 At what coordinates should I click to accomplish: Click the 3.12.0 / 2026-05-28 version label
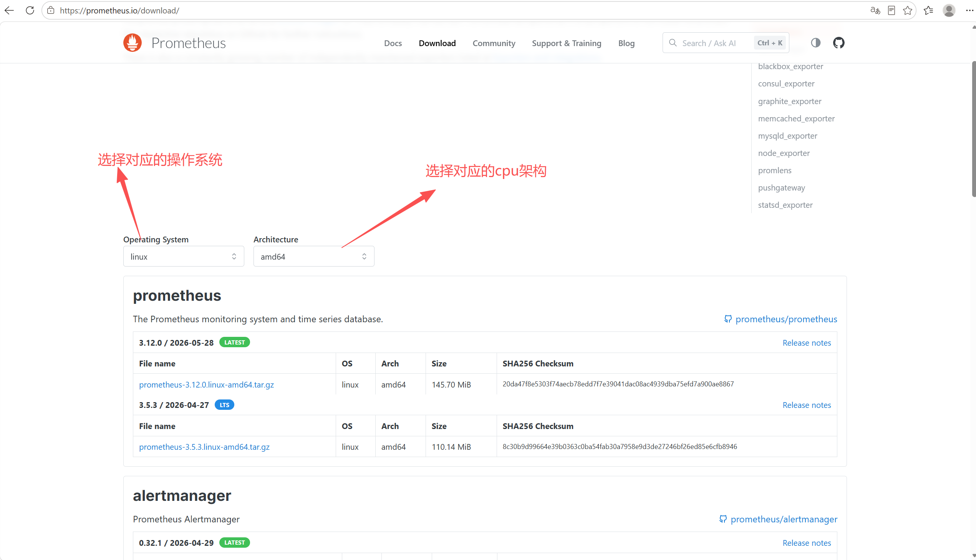176,343
